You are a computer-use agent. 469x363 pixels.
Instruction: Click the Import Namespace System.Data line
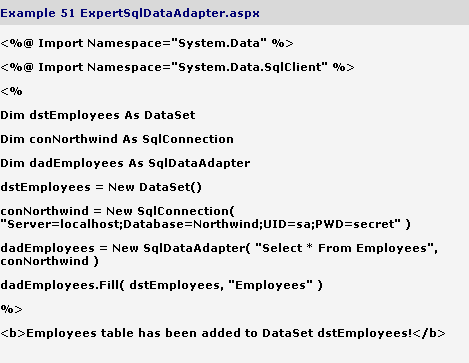tap(147, 43)
